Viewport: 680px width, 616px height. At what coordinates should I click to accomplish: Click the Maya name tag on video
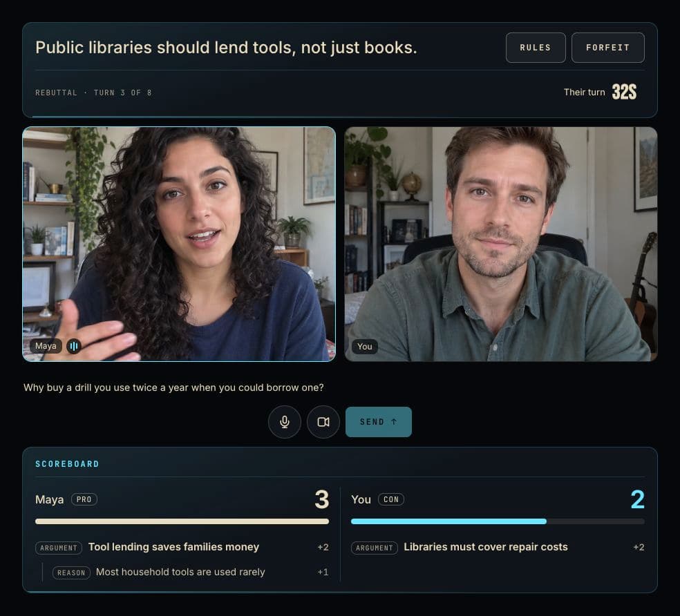(46, 346)
